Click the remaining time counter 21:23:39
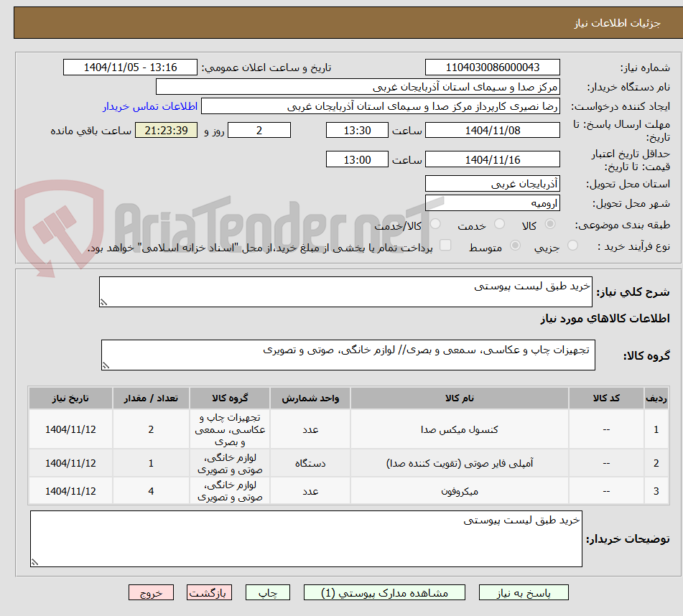Viewport: 683px width, 616px height. (x=166, y=130)
